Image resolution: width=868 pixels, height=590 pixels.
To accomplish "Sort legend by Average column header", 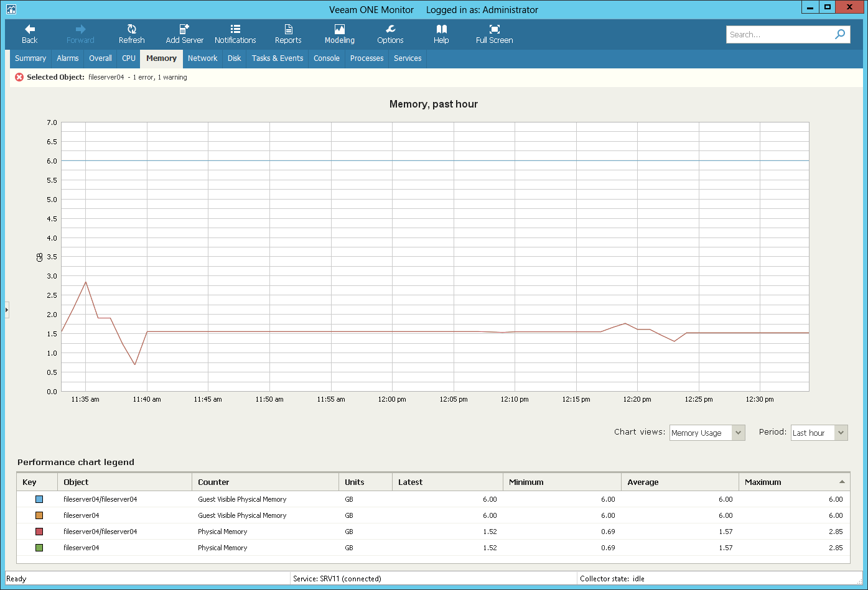I will (680, 482).
